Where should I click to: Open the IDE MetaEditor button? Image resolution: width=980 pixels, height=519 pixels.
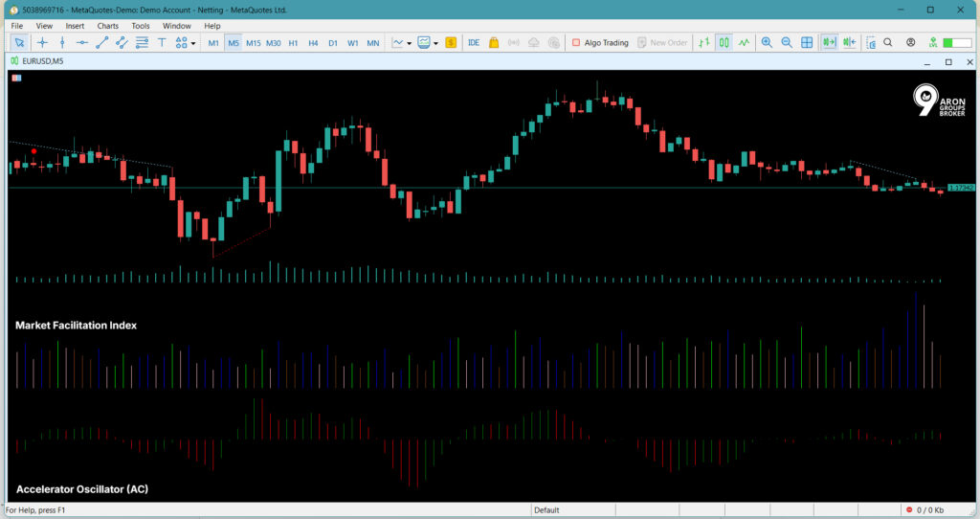[474, 42]
